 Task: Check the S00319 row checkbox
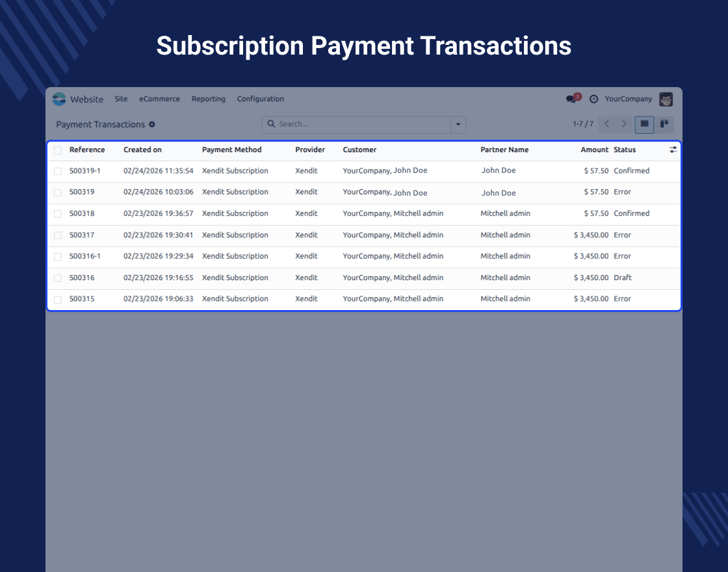58,192
